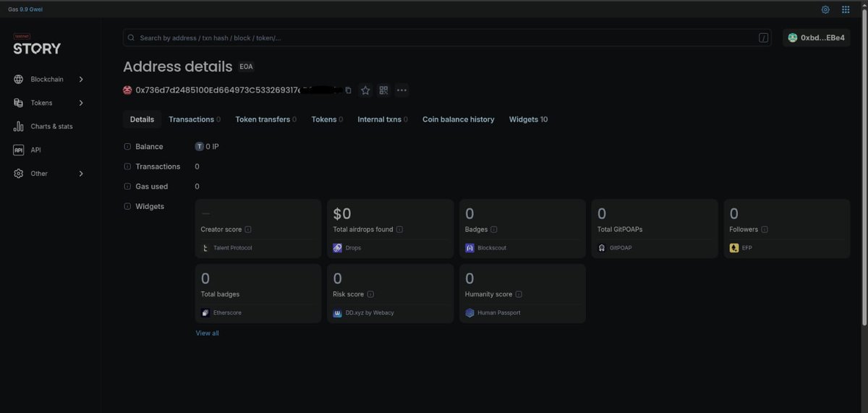
Task: Switch to the Transactions tab
Action: click(195, 119)
